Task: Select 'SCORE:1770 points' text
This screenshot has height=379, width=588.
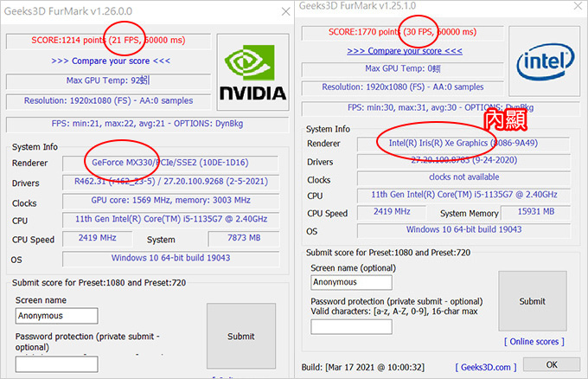Action: [x=365, y=32]
